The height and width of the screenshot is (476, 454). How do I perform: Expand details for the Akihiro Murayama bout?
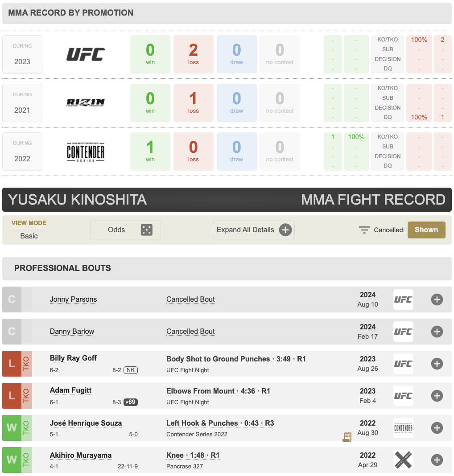click(437, 460)
